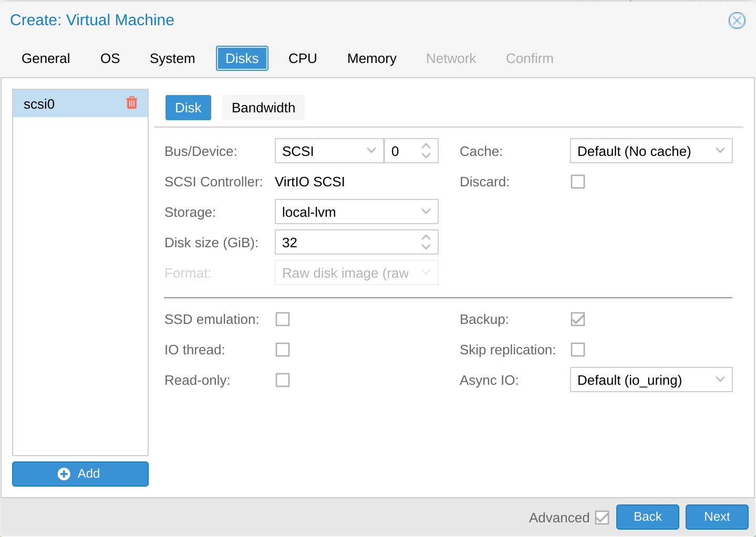The width and height of the screenshot is (756, 537).
Task: Switch to the CPU tab
Action: click(x=303, y=58)
